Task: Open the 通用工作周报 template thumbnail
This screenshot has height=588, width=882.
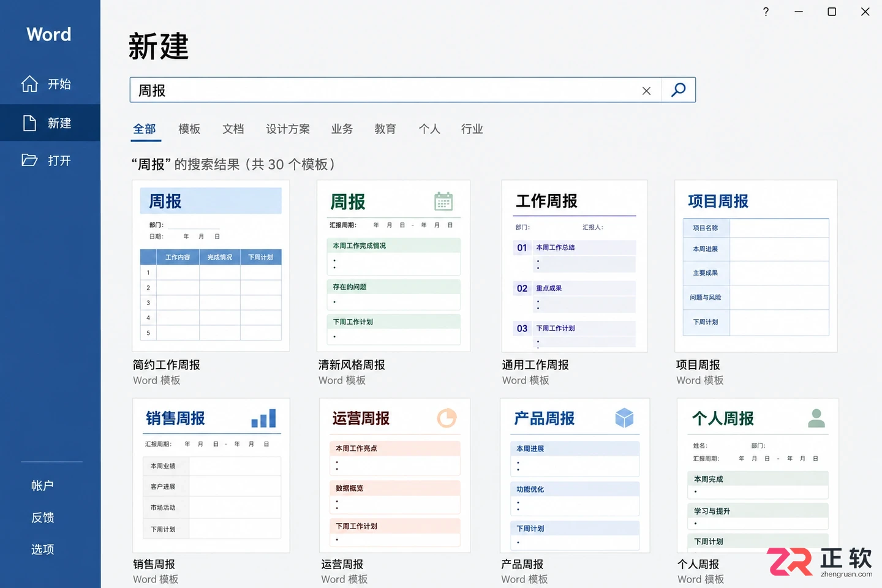Action: (575, 266)
